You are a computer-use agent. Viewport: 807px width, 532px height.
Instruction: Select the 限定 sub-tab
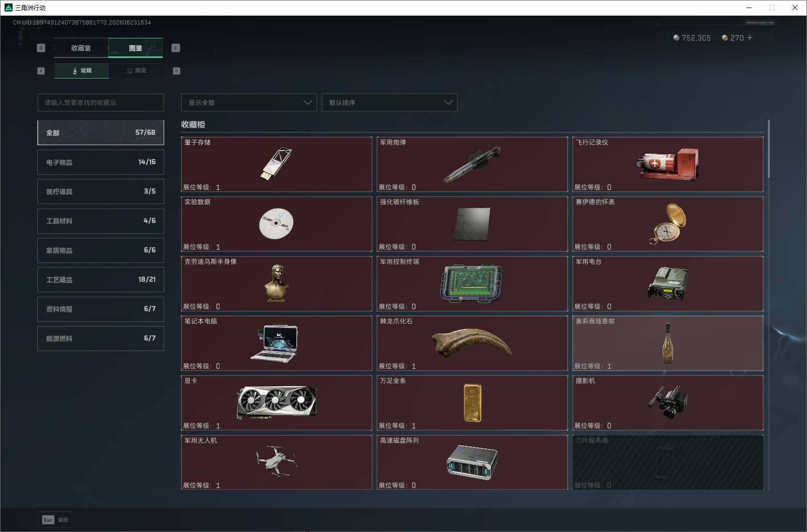136,71
